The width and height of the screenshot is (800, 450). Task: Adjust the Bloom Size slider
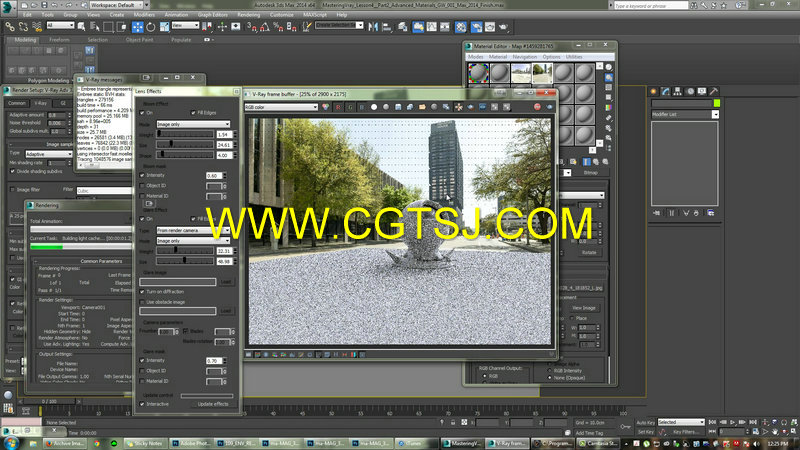point(185,144)
